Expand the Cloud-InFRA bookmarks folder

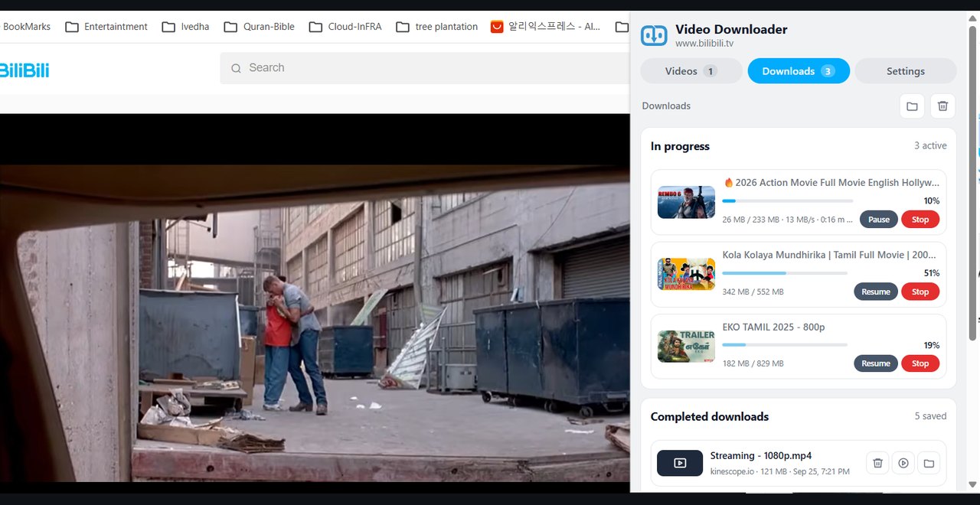tap(345, 27)
